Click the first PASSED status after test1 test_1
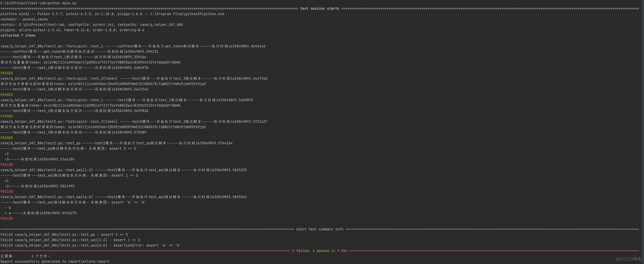This screenshot has width=644, height=264. pyautogui.click(x=7, y=73)
